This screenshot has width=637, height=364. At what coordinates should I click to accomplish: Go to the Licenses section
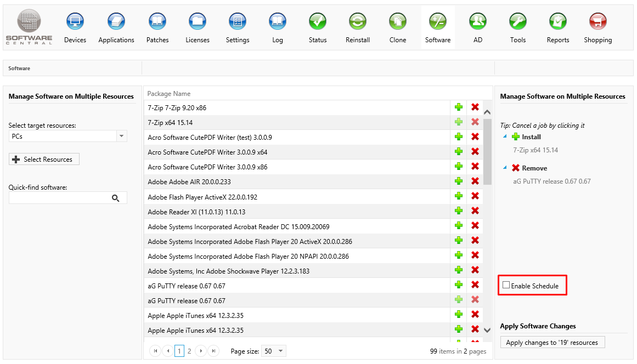pos(198,22)
